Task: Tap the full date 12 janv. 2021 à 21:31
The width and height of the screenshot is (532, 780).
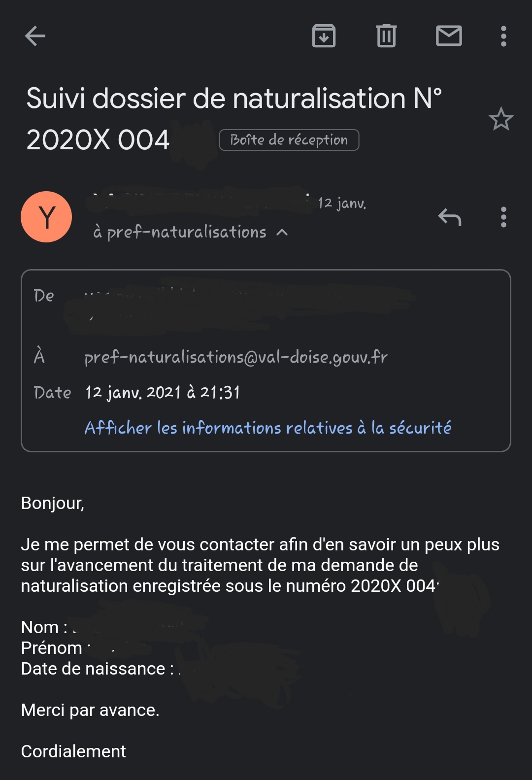Action: coord(163,393)
